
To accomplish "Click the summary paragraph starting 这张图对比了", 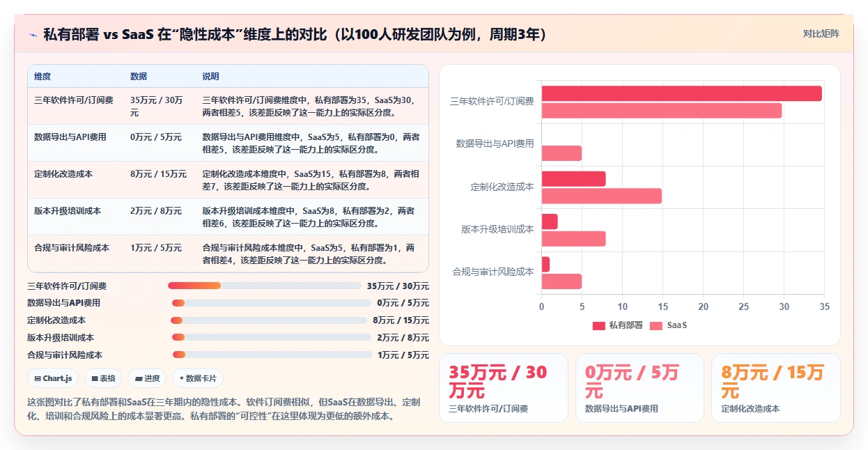I will [224, 410].
